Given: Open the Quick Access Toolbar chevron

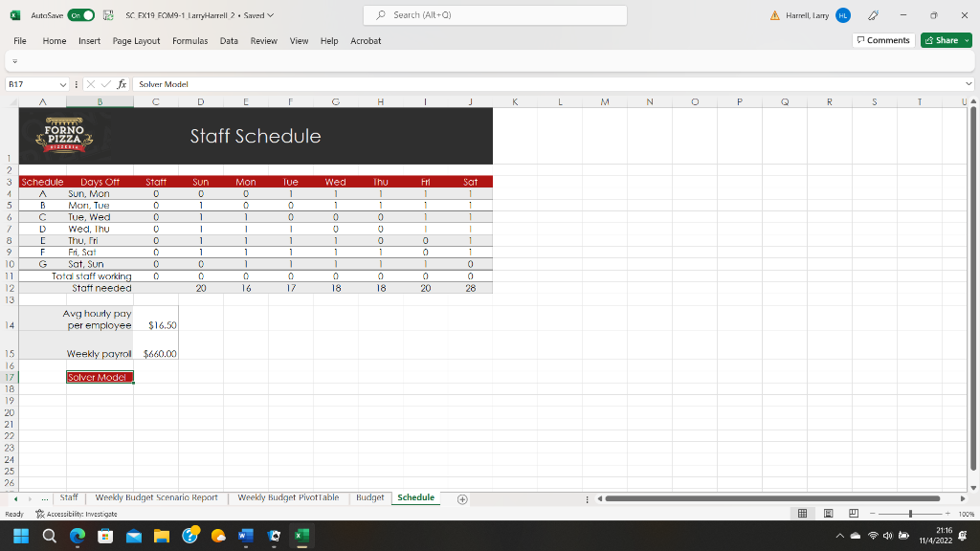Looking at the screenshot, I should [x=15, y=59].
